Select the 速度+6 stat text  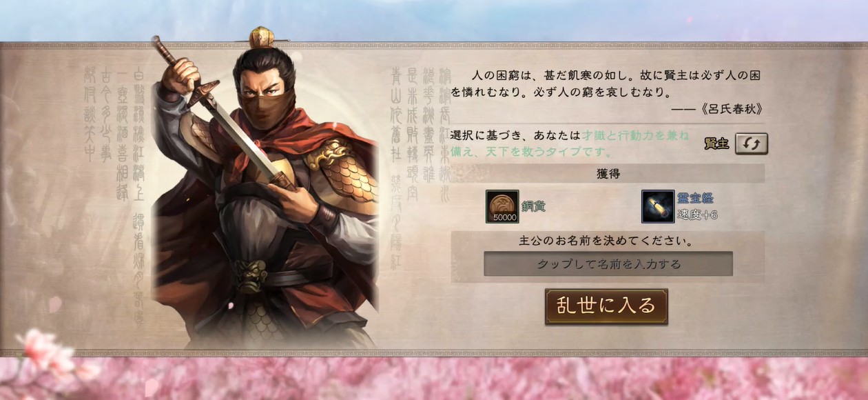(698, 214)
